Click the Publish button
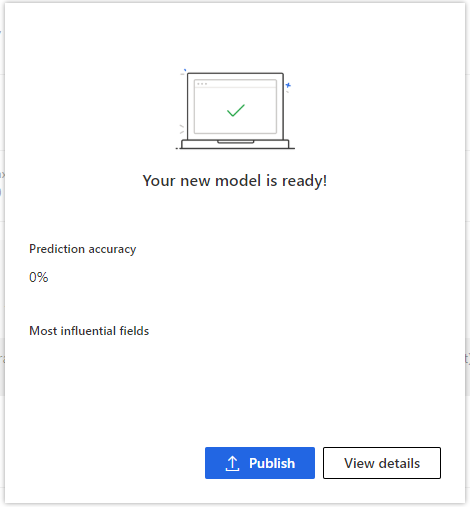The width and height of the screenshot is (470, 507). [x=260, y=463]
